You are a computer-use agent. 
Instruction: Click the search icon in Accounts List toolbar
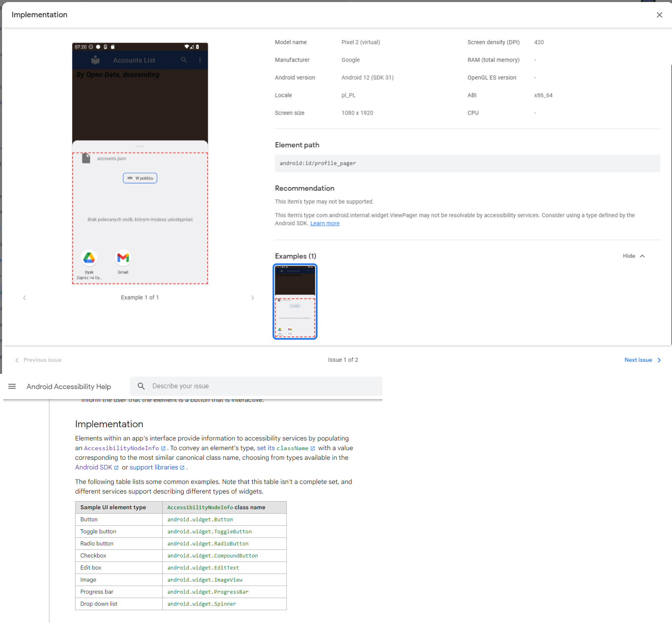click(184, 60)
